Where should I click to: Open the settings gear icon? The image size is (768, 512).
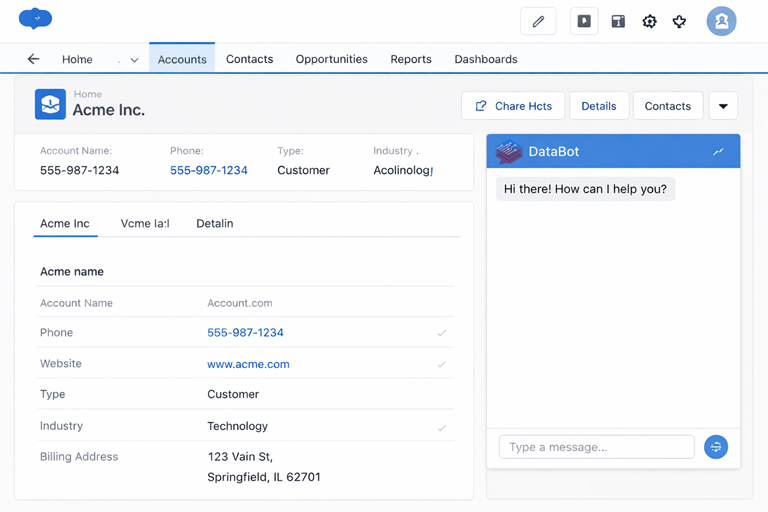[x=649, y=21]
